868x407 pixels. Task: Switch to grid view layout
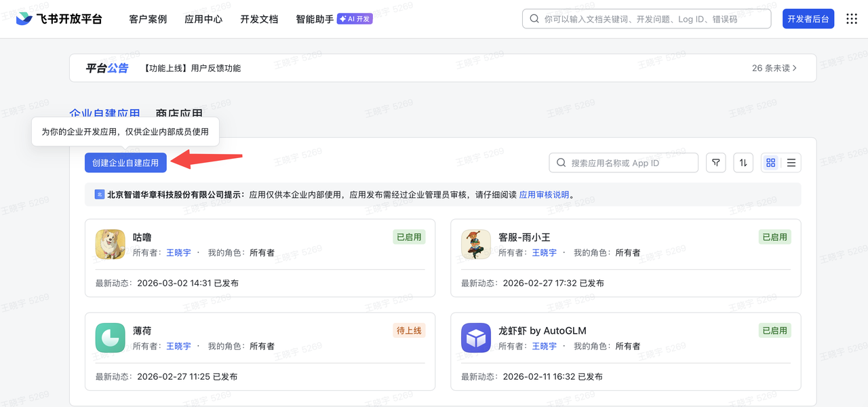(770, 163)
